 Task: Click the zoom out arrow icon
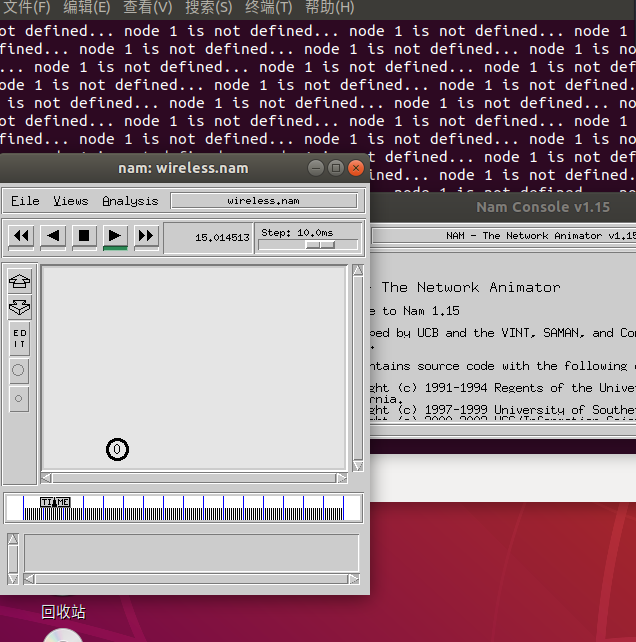tap(19, 307)
